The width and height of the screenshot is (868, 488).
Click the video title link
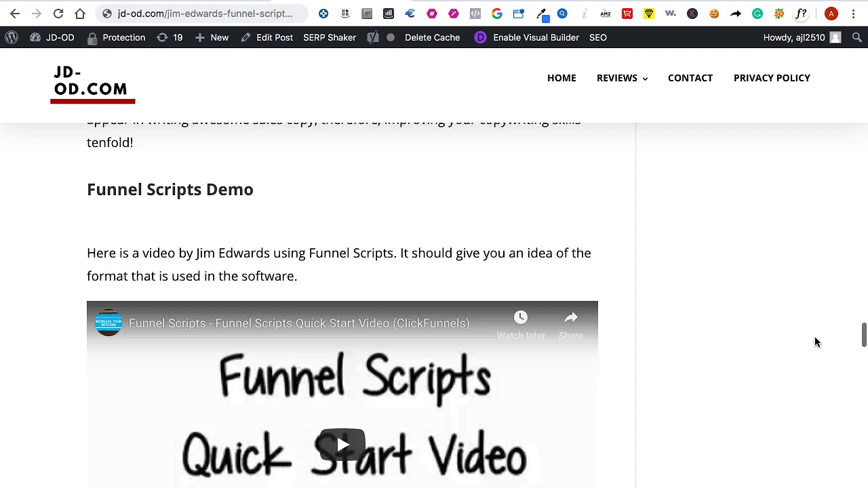[x=299, y=323]
